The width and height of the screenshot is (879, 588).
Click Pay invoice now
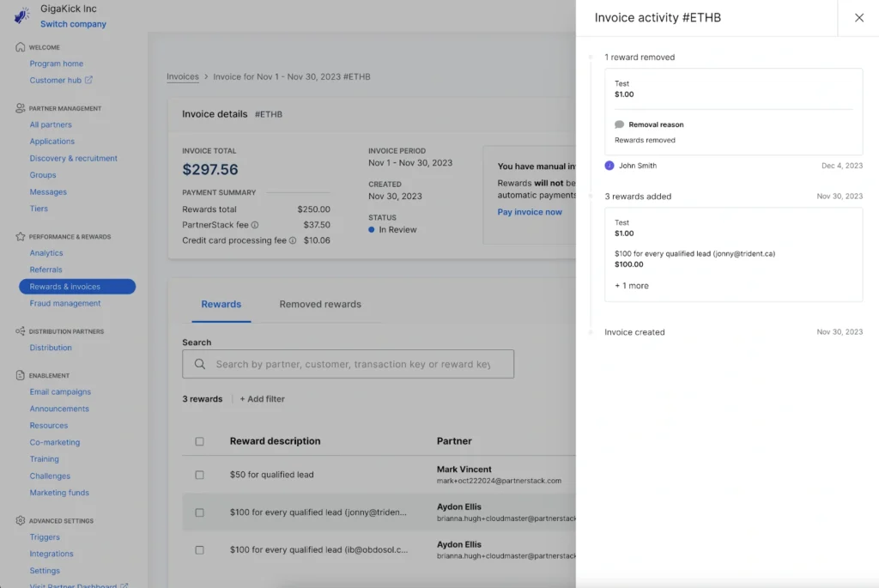(x=529, y=212)
